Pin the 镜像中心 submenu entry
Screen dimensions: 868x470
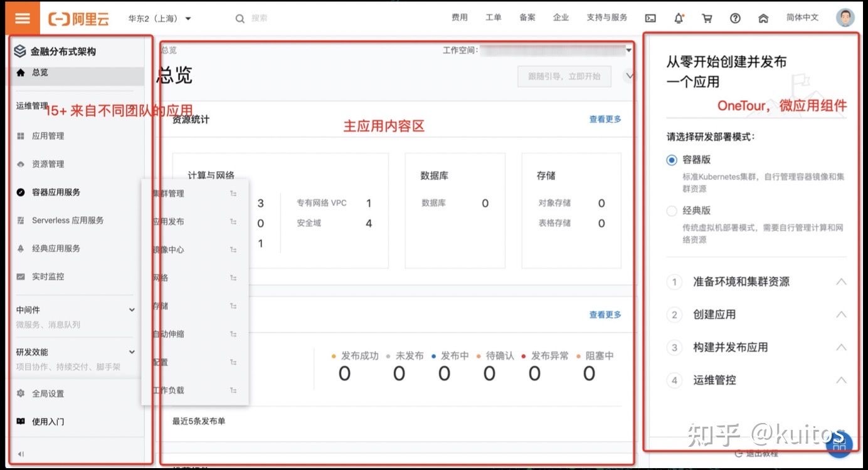[x=233, y=249]
